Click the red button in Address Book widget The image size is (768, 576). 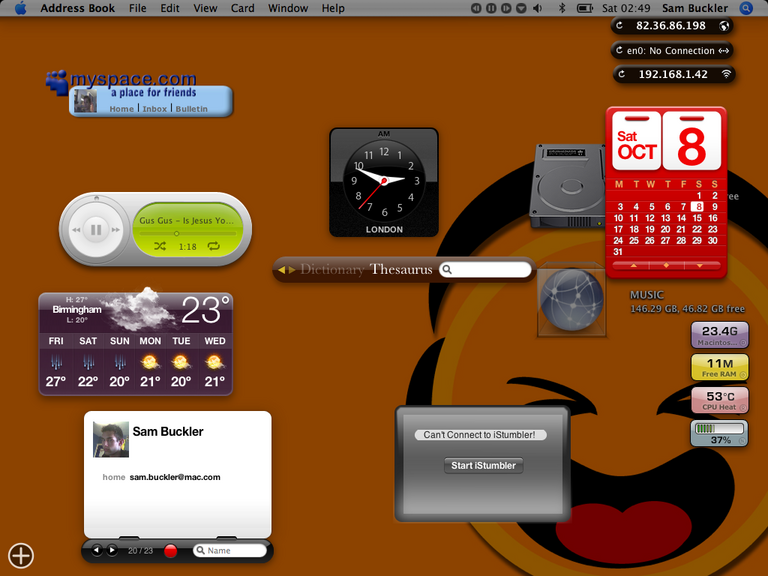pos(170,551)
